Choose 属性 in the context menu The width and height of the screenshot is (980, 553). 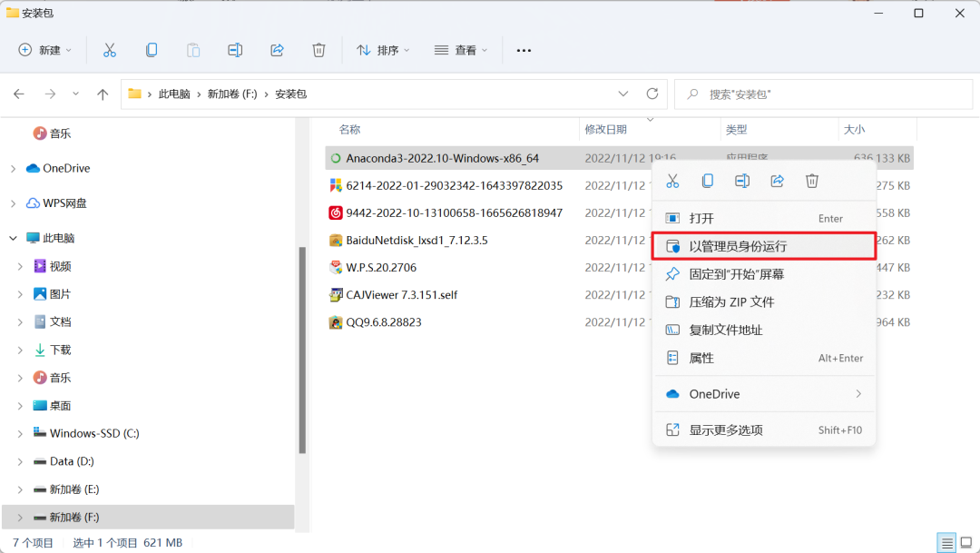(x=764, y=358)
